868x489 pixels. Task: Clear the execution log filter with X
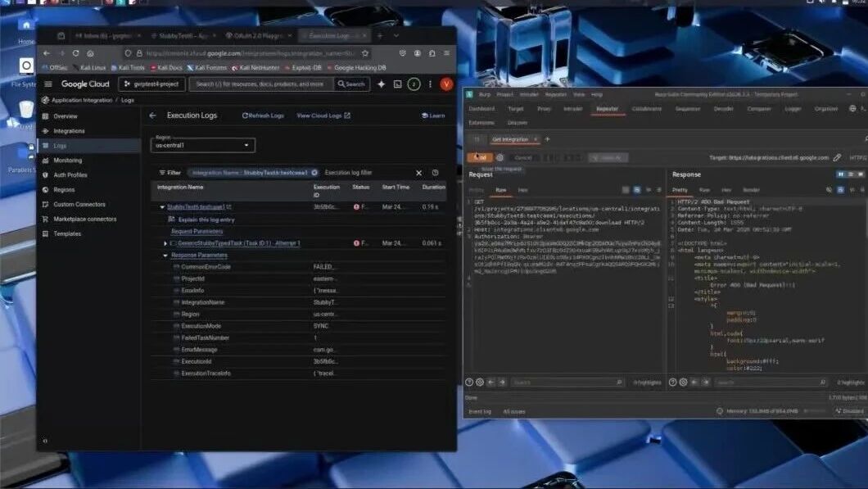click(x=419, y=173)
